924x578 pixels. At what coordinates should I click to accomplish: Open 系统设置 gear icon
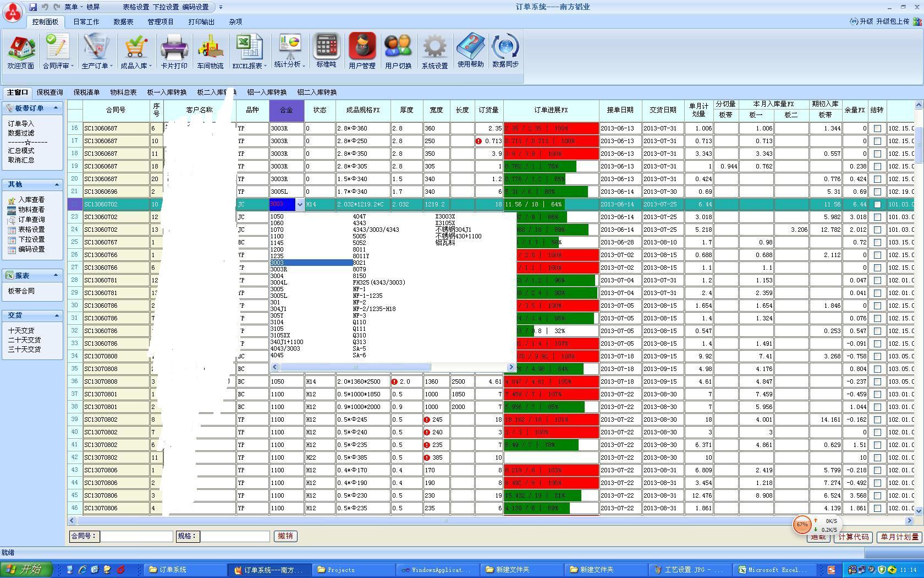pos(435,51)
